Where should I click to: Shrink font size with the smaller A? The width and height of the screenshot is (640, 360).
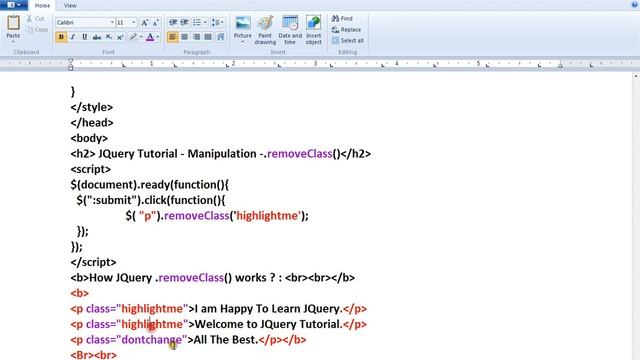point(156,22)
